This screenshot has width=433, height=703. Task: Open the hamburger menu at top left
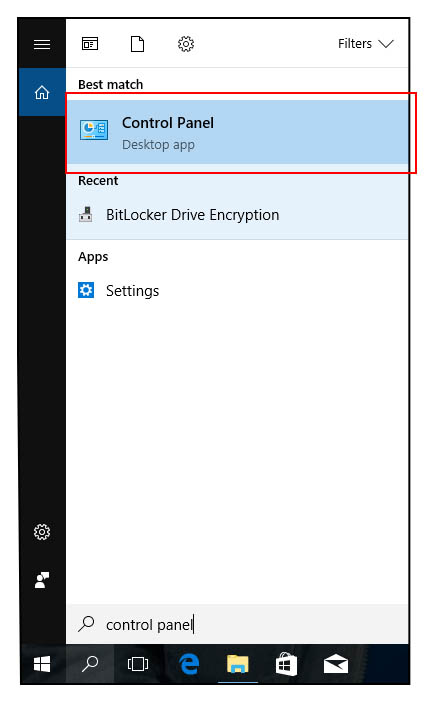(42, 44)
